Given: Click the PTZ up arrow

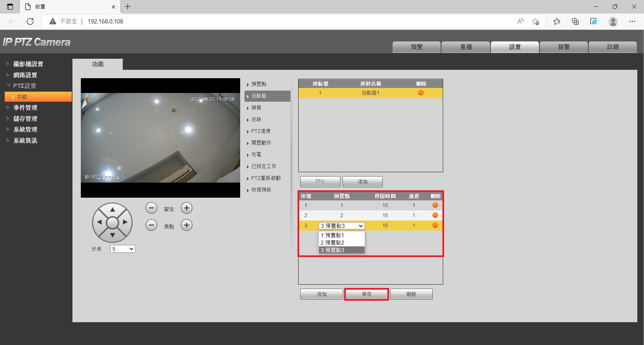Looking at the screenshot, I should 112,210.
